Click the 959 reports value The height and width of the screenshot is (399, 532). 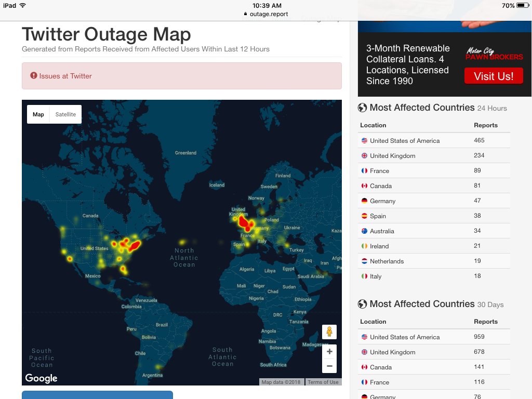pyautogui.click(x=479, y=337)
